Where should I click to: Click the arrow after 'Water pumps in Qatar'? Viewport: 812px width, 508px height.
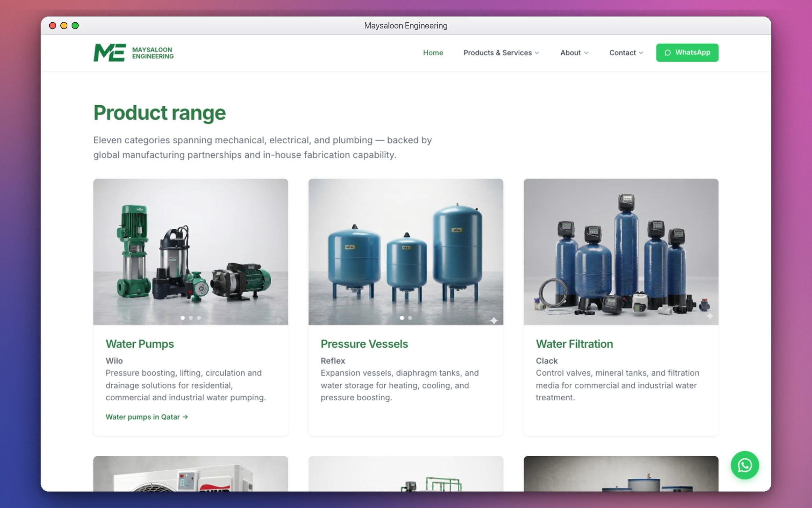coord(185,417)
